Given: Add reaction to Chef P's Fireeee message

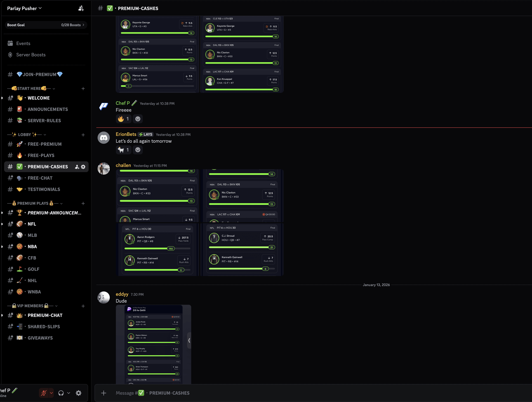Looking at the screenshot, I should click(x=138, y=119).
